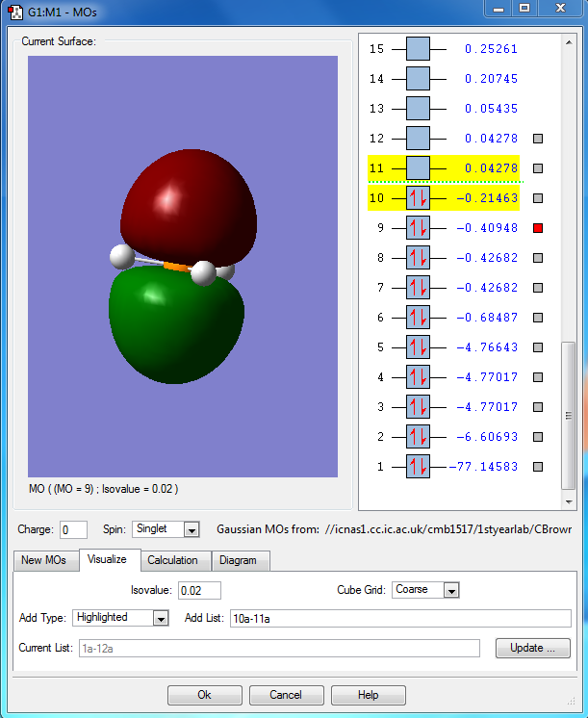This screenshot has width=588, height=718.
Task: Toggle the red surface marker for MO 9
Action: click(539, 228)
